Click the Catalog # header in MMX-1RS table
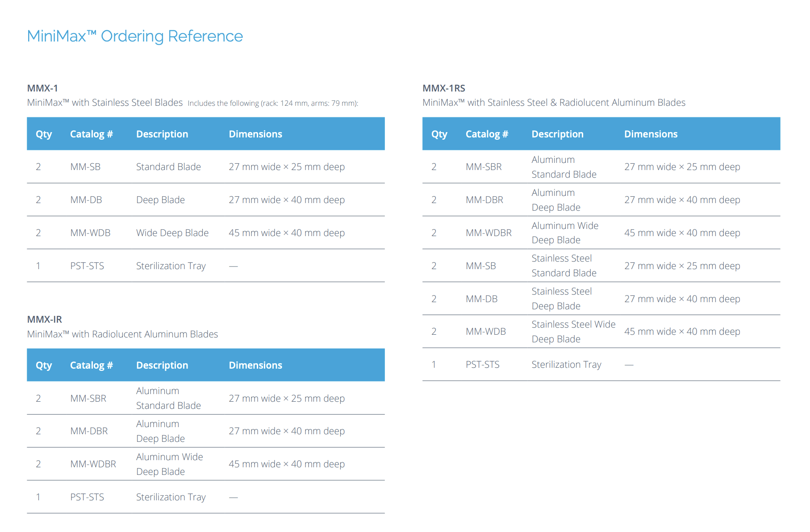Viewport: 810px width, 532px height. [x=487, y=134]
